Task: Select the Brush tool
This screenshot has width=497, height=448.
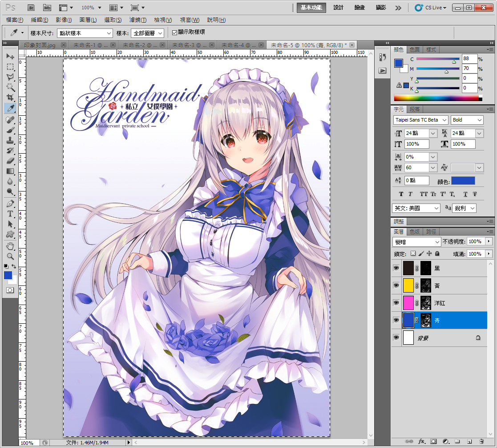Action: click(x=10, y=130)
